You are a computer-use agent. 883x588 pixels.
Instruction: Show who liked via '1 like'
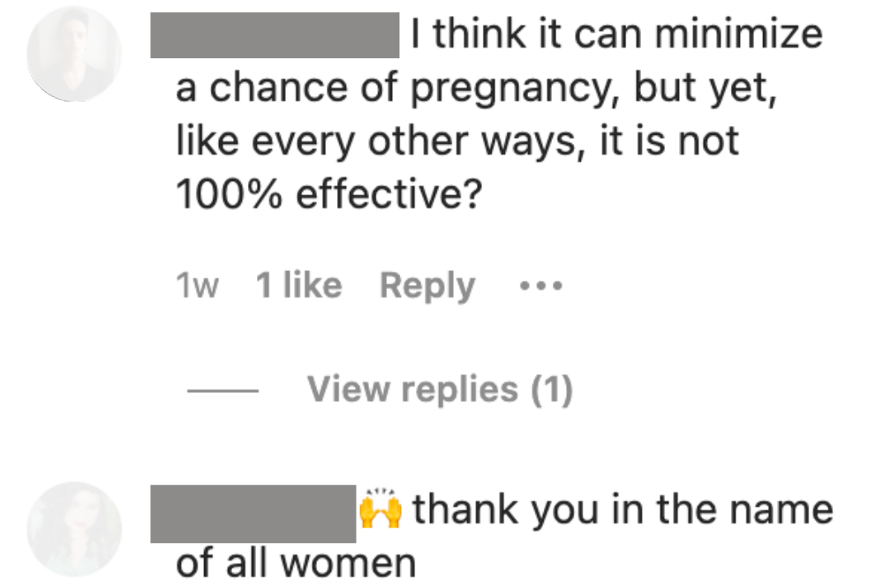point(299,285)
